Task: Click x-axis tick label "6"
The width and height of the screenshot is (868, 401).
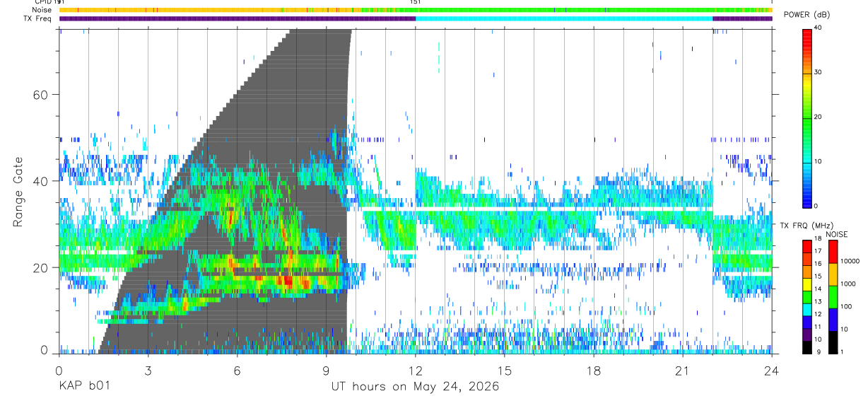Action: [x=237, y=371]
